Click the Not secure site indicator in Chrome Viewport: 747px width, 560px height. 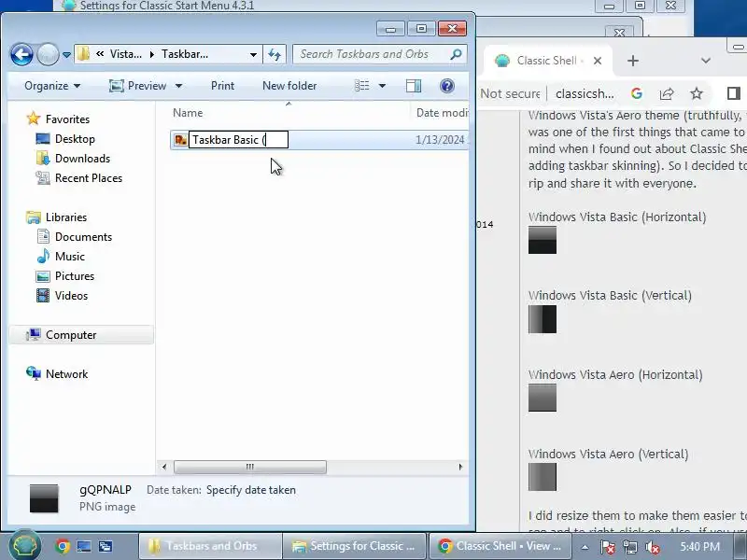[x=510, y=94]
